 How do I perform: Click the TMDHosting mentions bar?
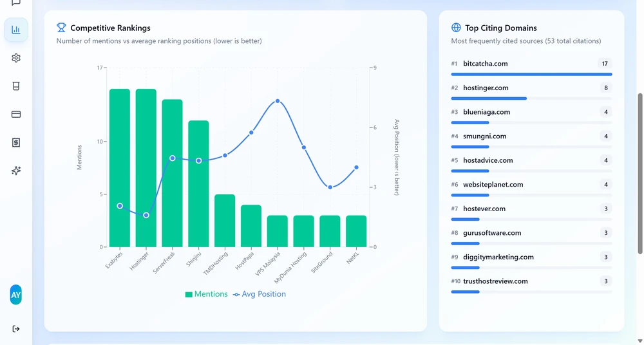(x=225, y=221)
